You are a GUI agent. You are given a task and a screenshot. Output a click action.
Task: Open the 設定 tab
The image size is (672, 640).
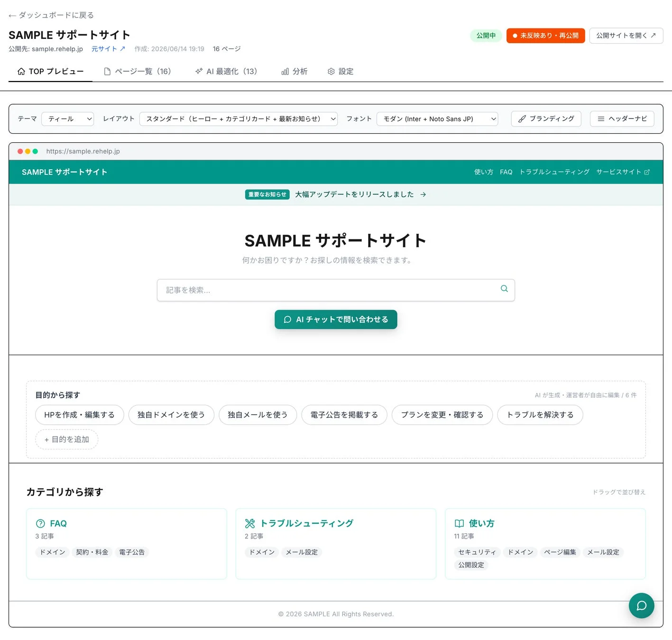coord(341,72)
